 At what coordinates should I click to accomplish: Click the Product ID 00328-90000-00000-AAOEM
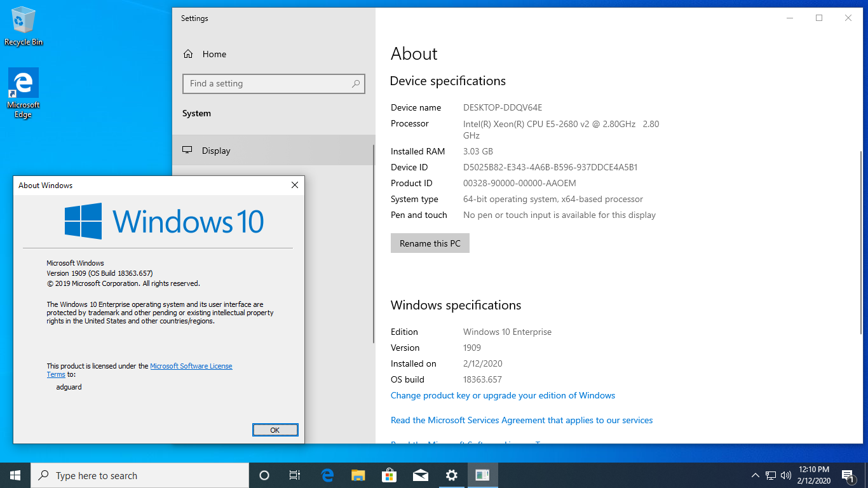coord(520,183)
